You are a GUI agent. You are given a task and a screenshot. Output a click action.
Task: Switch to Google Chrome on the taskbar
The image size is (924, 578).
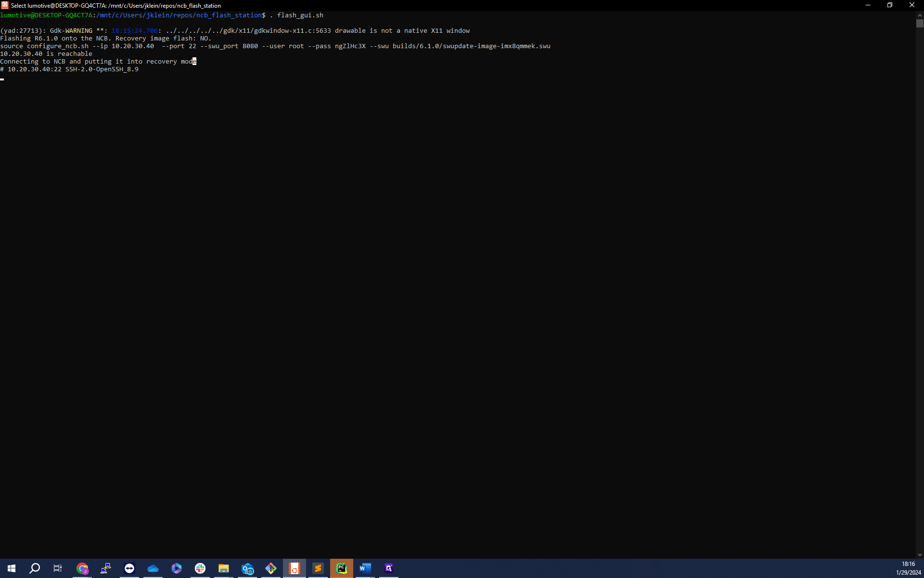(x=82, y=568)
